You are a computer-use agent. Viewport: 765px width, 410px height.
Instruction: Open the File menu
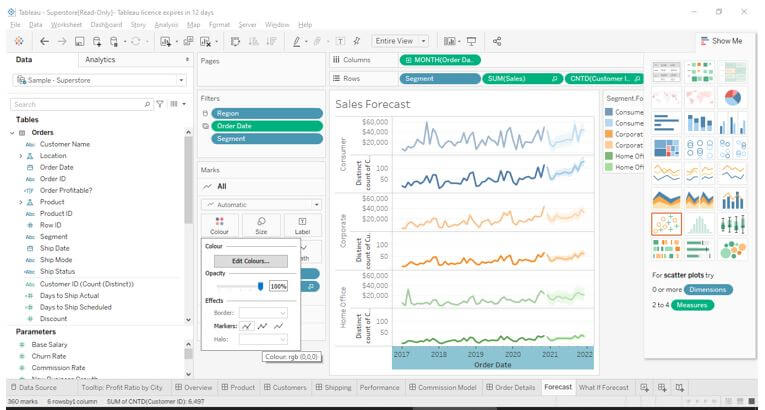click(16, 24)
